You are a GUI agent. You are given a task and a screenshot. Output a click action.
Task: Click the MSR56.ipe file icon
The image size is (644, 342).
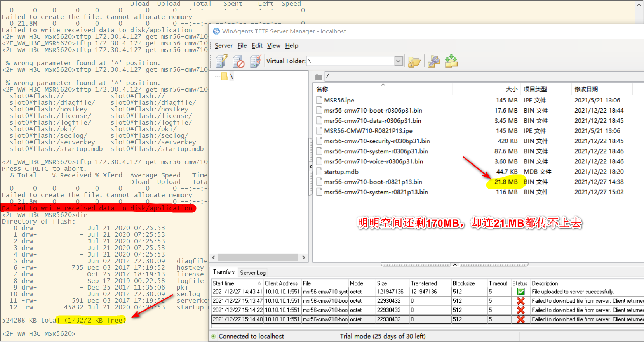tap(319, 100)
